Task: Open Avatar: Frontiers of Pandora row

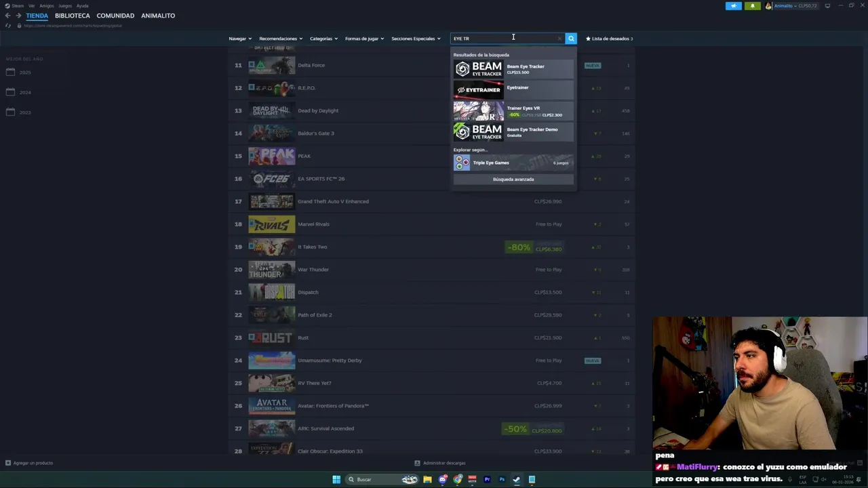Action: click(x=431, y=405)
